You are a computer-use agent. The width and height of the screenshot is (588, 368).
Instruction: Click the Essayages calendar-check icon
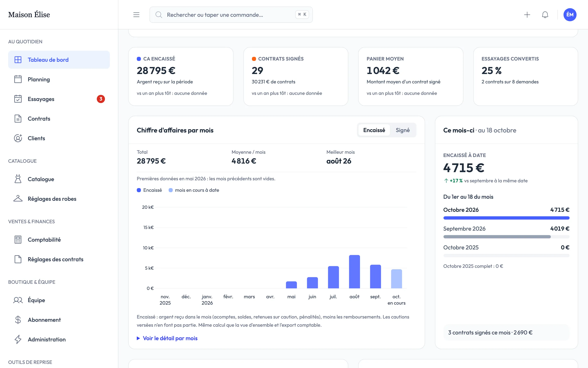pos(18,99)
